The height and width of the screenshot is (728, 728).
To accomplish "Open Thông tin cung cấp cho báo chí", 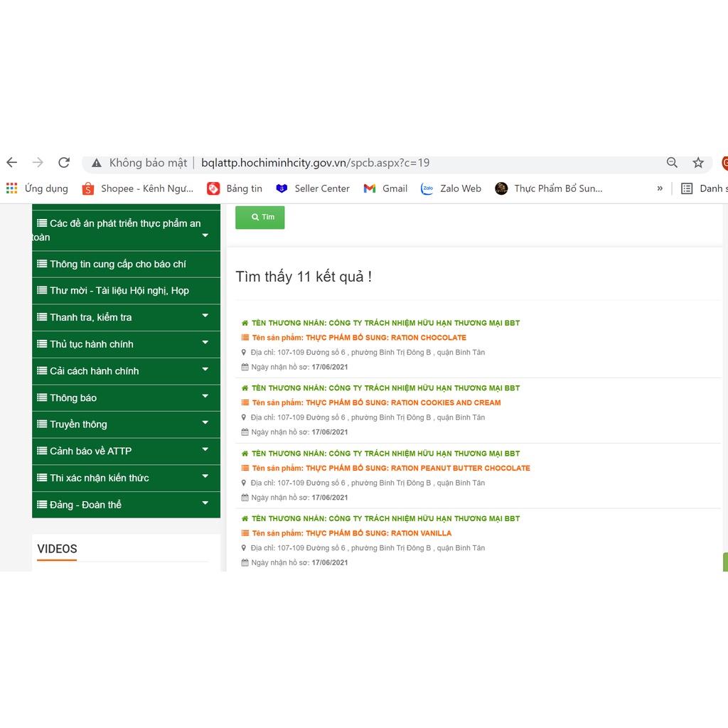I will point(117,264).
